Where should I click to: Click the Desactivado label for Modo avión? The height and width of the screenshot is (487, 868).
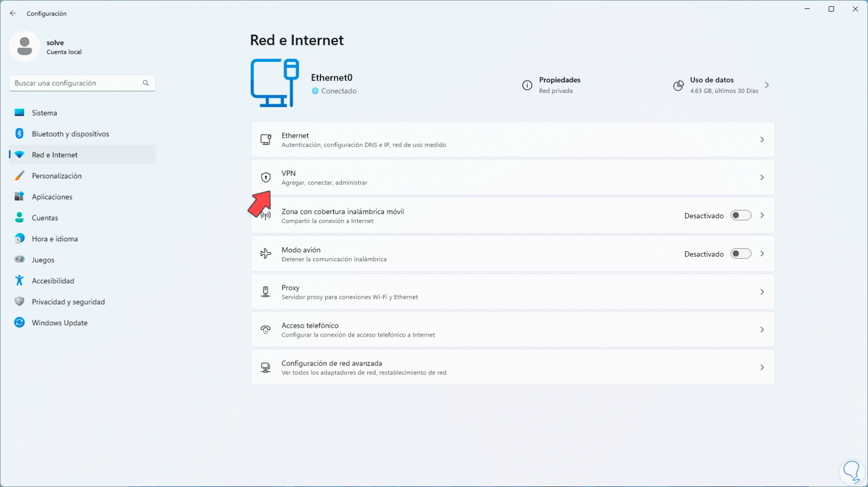[x=704, y=254]
